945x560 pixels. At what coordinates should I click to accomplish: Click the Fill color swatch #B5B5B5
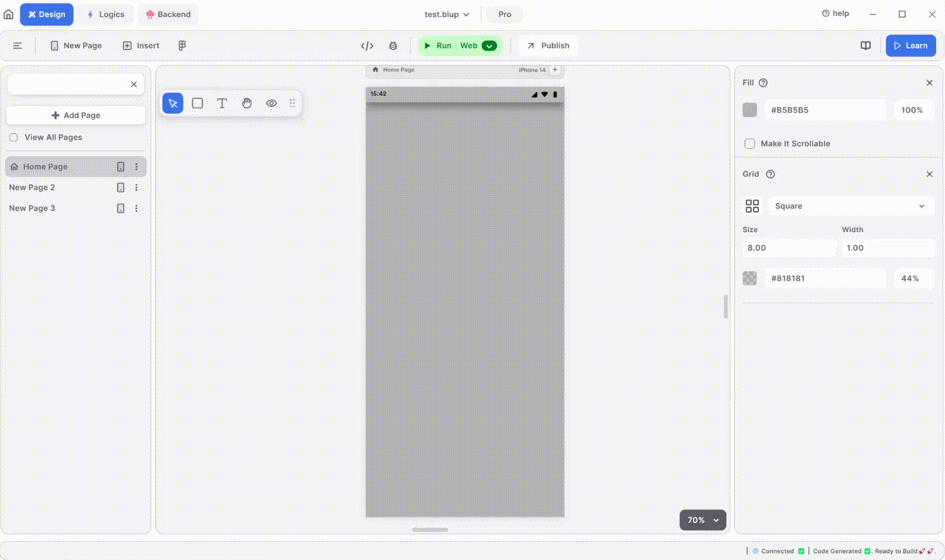click(750, 110)
